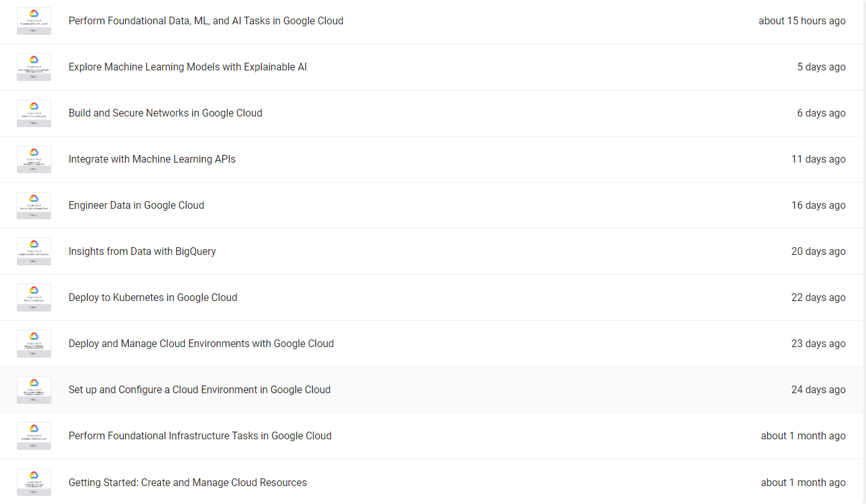866x504 pixels.
Task: Open Deploy to Kubernetes in Google Cloud title
Action: click(x=153, y=298)
